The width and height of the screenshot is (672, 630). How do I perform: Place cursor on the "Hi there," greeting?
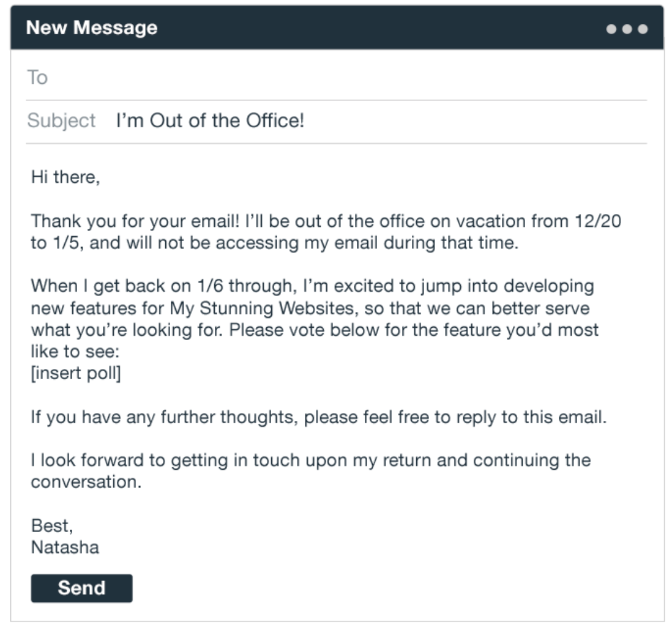click(x=65, y=178)
